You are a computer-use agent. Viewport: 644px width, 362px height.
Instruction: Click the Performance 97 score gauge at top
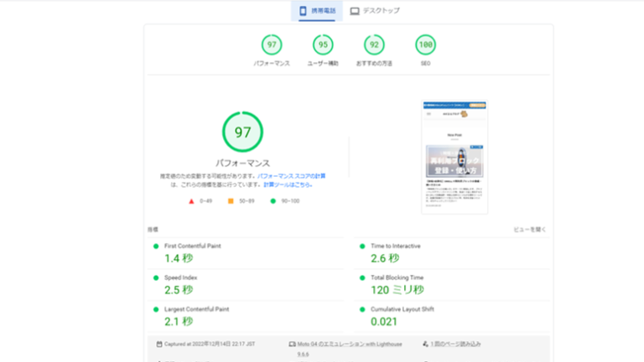click(x=271, y=45)
